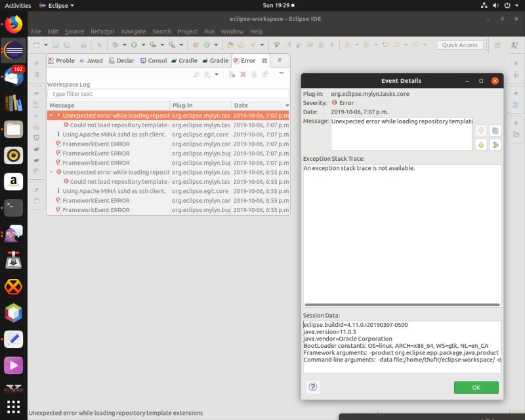Viewport: 525px width, 420px height.
Task: Select 'Using Apache MINA sshd' 7:07 p.m. row
Action: click(168, 135)
